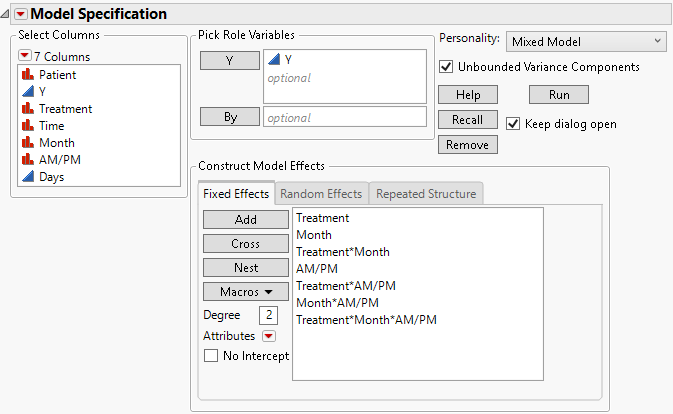The image size is (673, 414).
Task: Click the Days continuous column icon
Action: click(x=27, y=177)
